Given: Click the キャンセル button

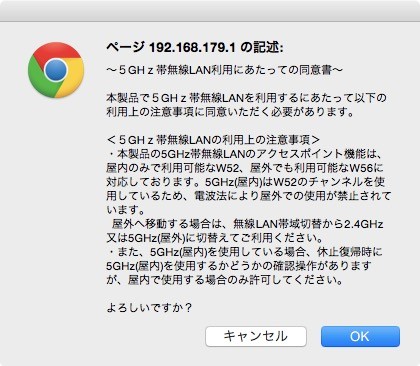Looking at the screenshot, I should click(x=256, y=336).
